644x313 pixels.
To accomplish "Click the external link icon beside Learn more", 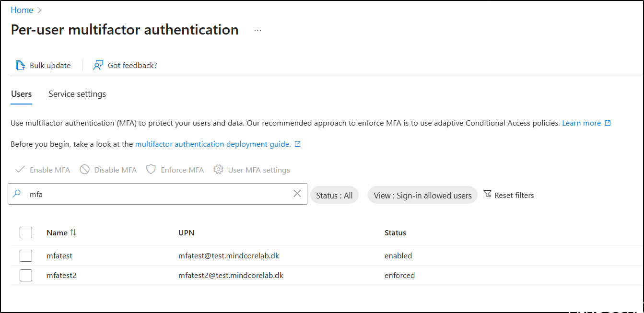I will point(608,123).
